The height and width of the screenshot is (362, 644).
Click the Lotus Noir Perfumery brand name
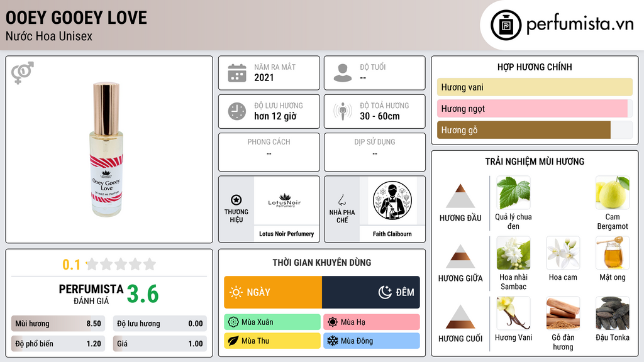pos(286,234)
